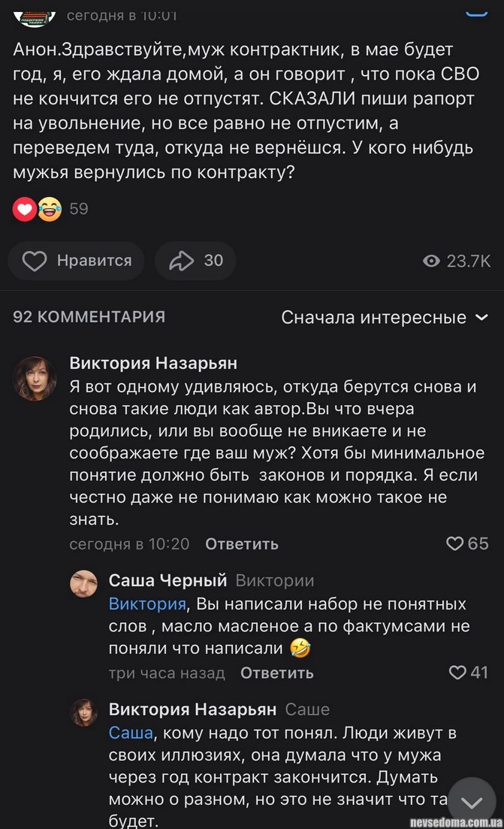Image resolution: width=504 pixels, height=829 pixels.
Task: Open the heart reaction on the post
Action: 24,208
